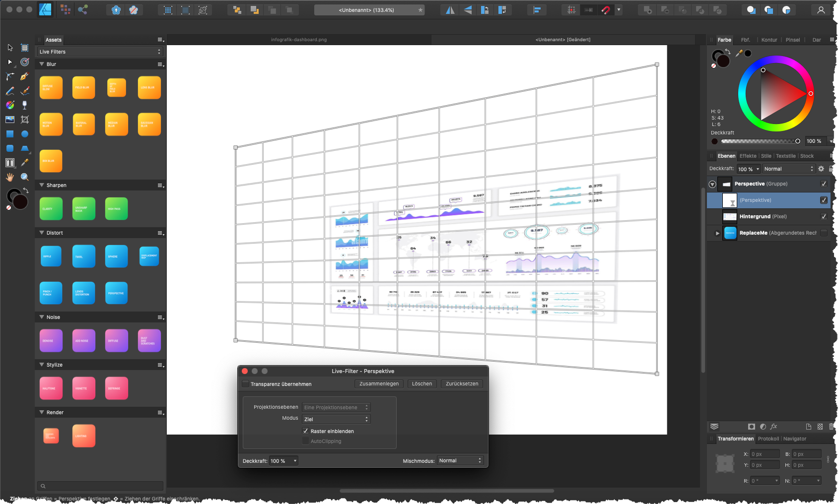This screenshot has width=838, height=504.
Task: Hide the Perspective group layer
Action: click(x=824, y=184)
